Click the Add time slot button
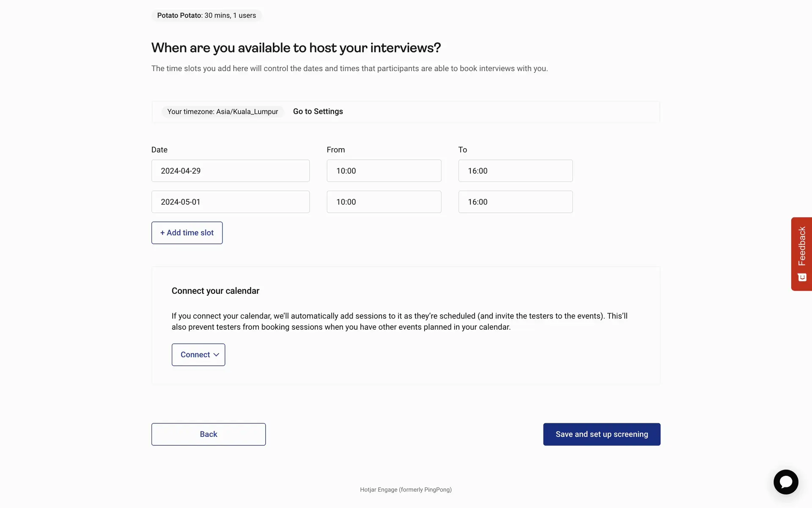The width and height of the screenshot is (812, 508). pos(187,233)
